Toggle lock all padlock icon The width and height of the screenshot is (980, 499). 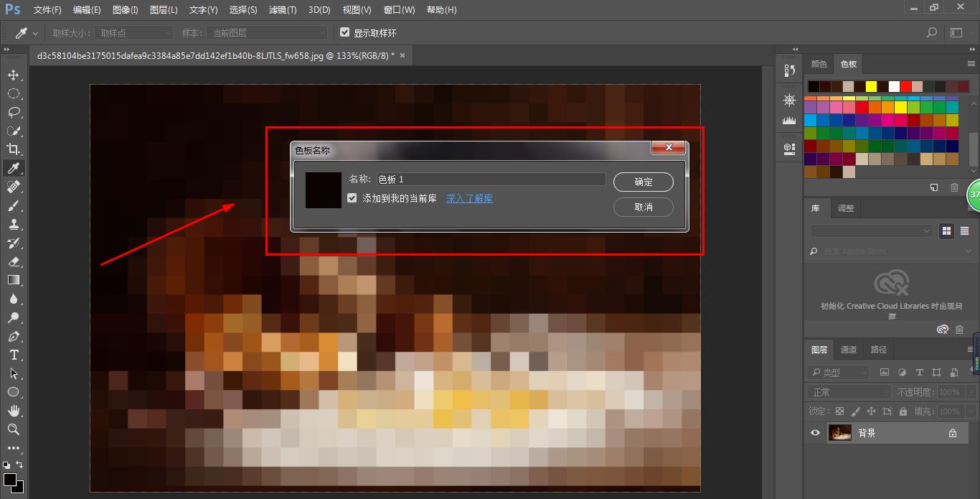click(903, 411)
